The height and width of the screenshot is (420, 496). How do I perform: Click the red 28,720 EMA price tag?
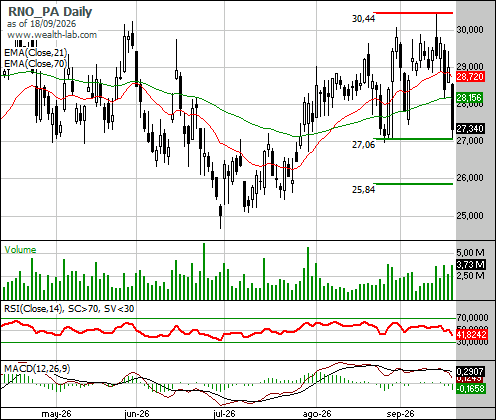pyautogui.click(x=470, y=77)
